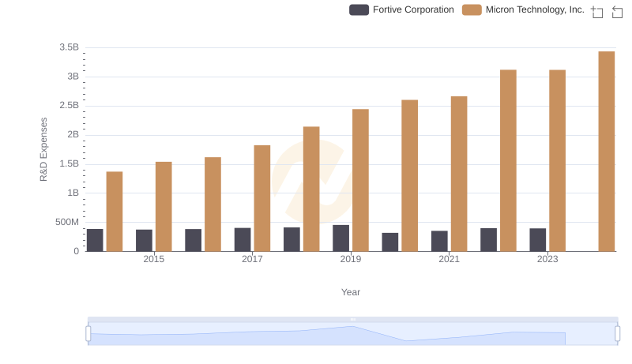Click the 2019 x-axis label
The width and height of the screenshot is (632, 364).
tap(351, 259)
